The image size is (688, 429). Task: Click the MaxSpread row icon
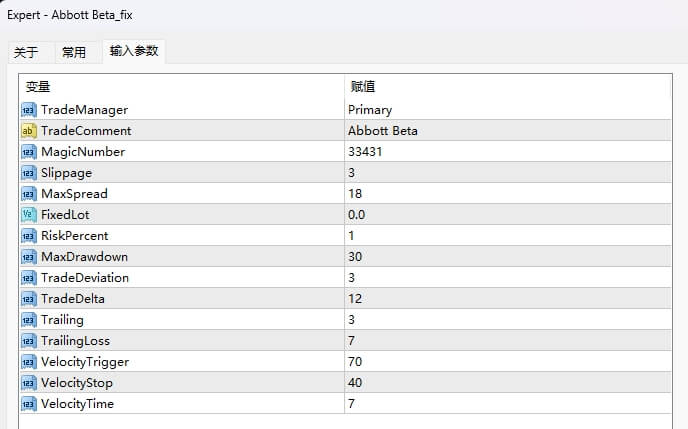point(28,194)
